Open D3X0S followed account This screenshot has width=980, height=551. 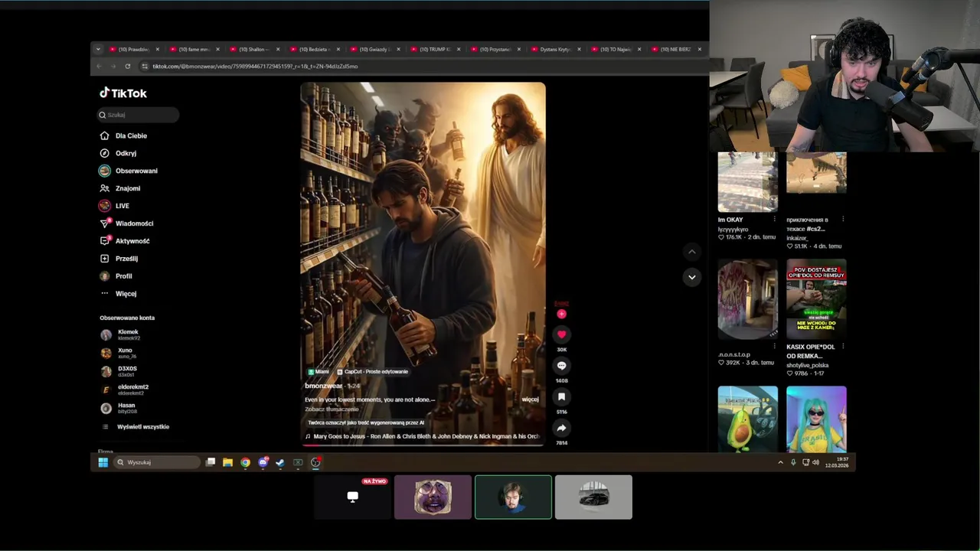pos(119,371)
